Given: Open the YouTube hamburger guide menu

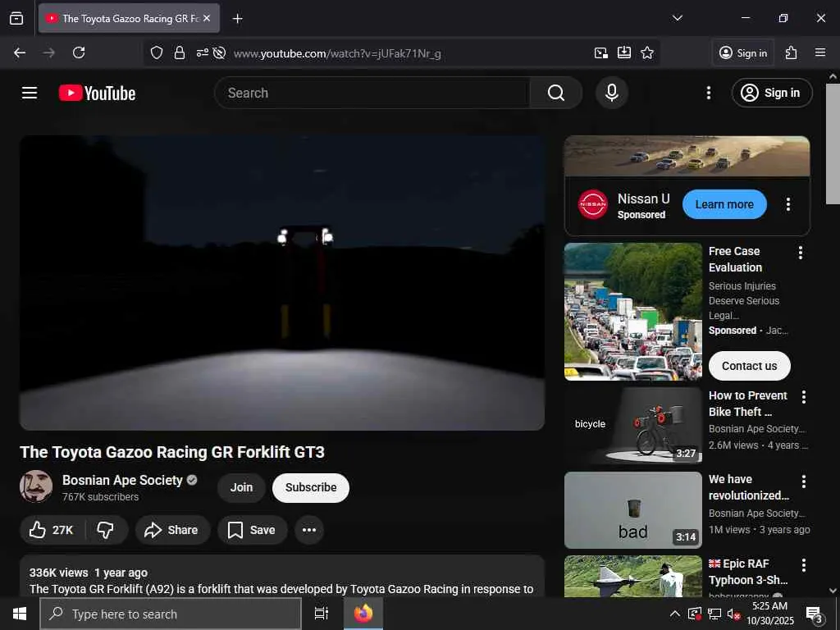Looking at the screenshot, I should click(x=30, y=93).
